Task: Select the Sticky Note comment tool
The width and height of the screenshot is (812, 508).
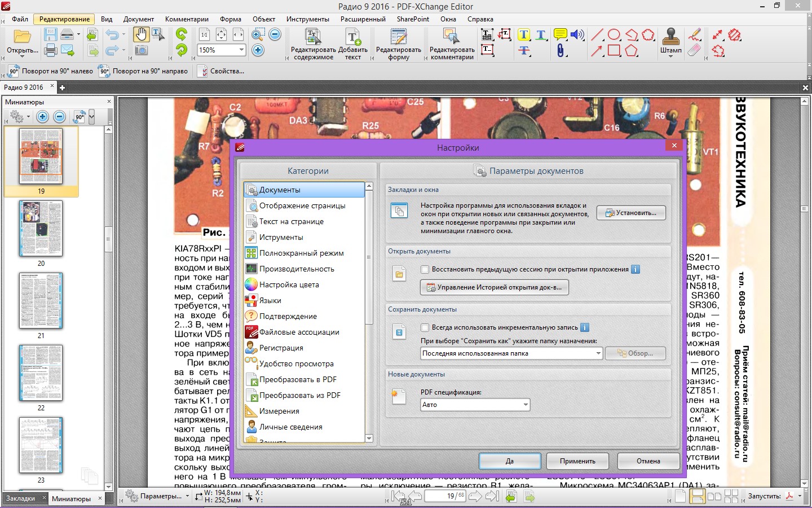Action: 560,34
